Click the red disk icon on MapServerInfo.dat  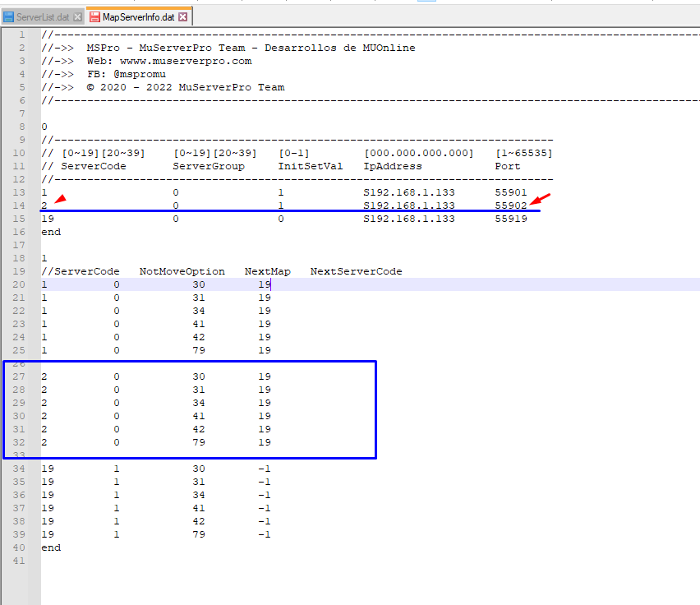pos(94,16)
